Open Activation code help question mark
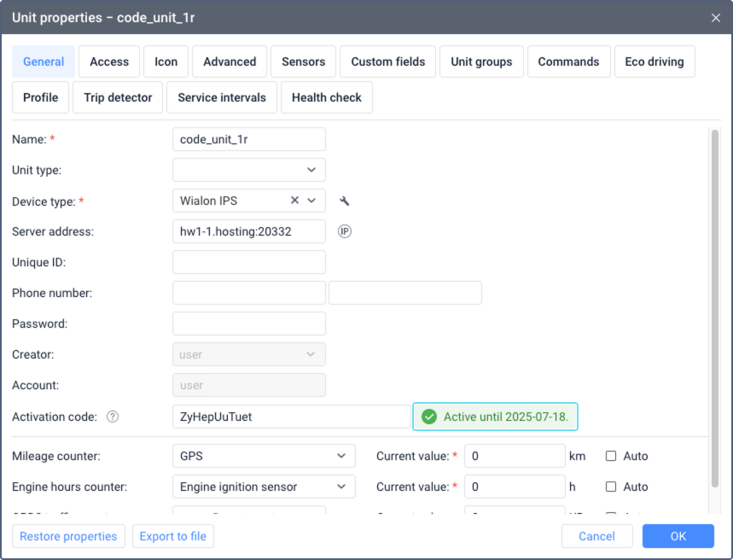Screen dimensions: 733x560 (x=113, y=417)
